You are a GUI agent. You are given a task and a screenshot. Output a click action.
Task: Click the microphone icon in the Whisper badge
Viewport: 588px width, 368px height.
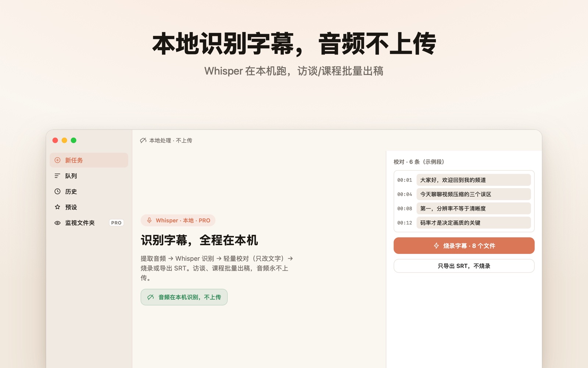(x=149, y=220)
